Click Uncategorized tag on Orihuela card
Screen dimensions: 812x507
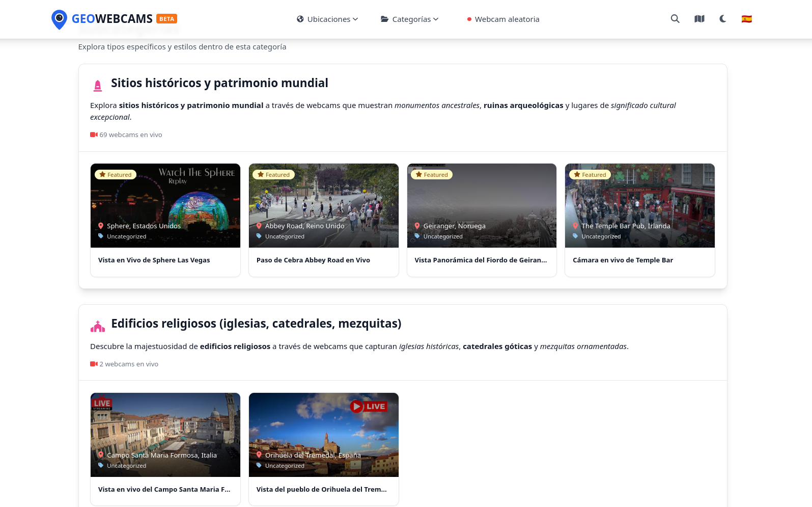[x=285, y=466]
